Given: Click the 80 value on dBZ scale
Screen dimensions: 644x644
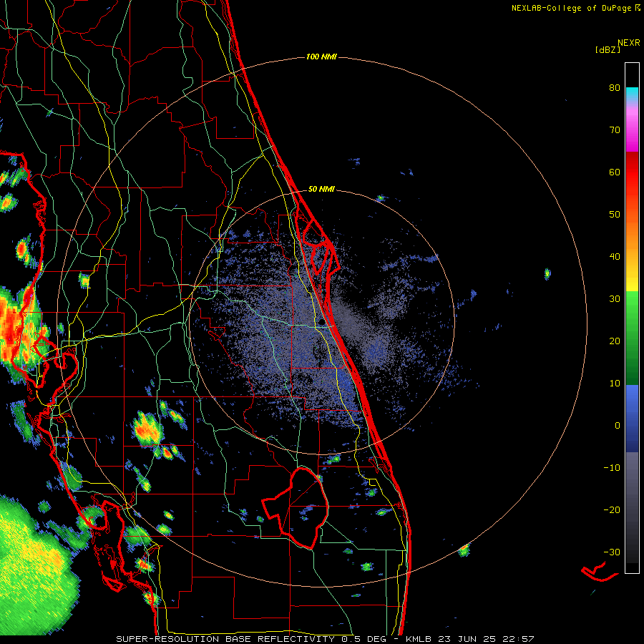Looking at the screenshot, I should (615, 87).
